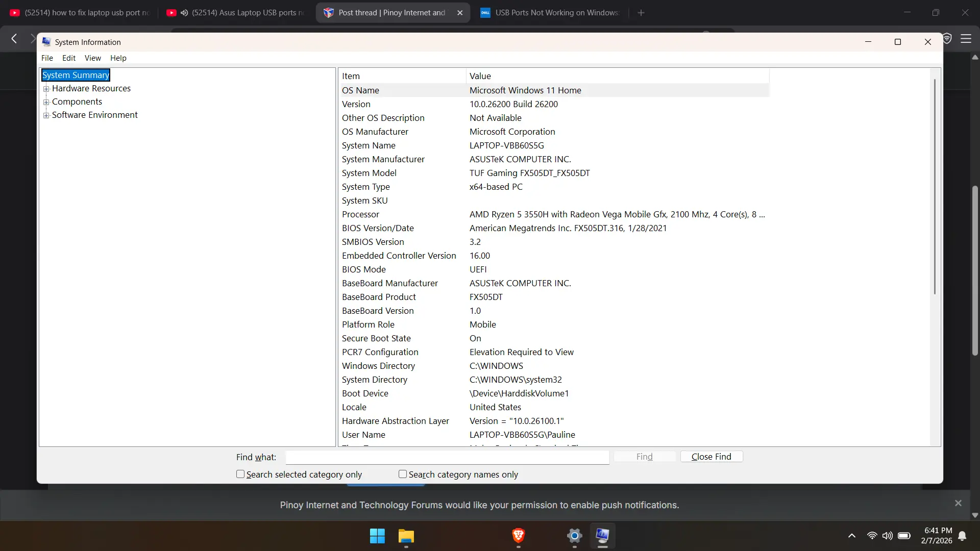Viewport: 980px width, 551px height.
Task: Select the System Name row
Action: pos(555,145)
